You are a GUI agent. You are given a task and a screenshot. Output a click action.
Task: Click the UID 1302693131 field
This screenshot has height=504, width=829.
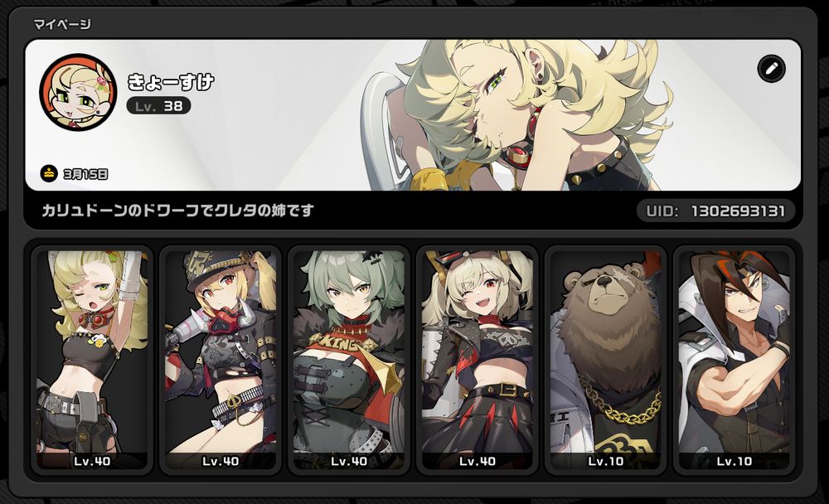pos(715,211)
